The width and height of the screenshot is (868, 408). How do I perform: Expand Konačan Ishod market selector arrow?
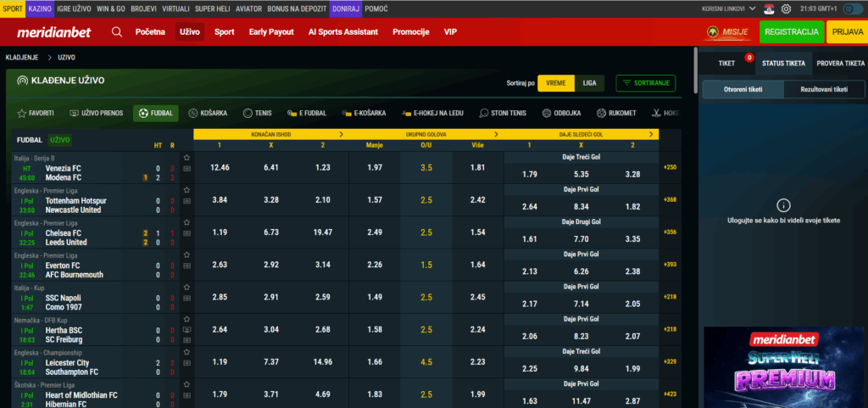[341, 134]
